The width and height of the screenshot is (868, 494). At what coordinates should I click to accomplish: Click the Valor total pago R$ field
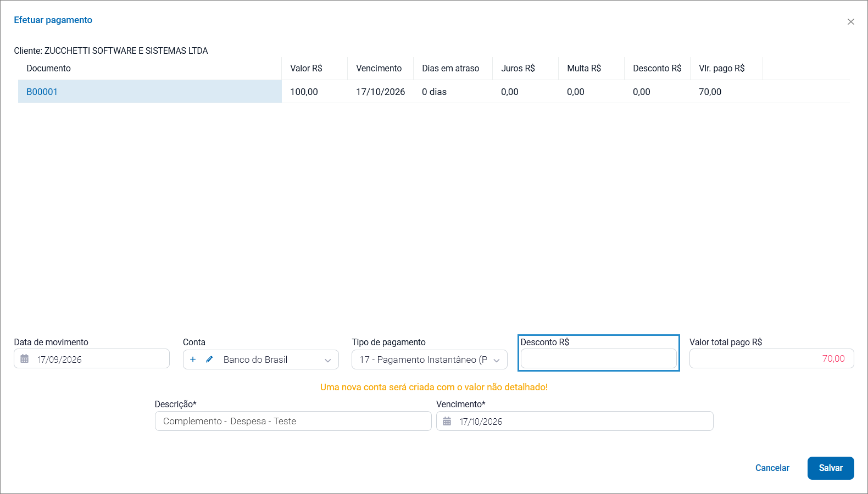tap(772, 358)
